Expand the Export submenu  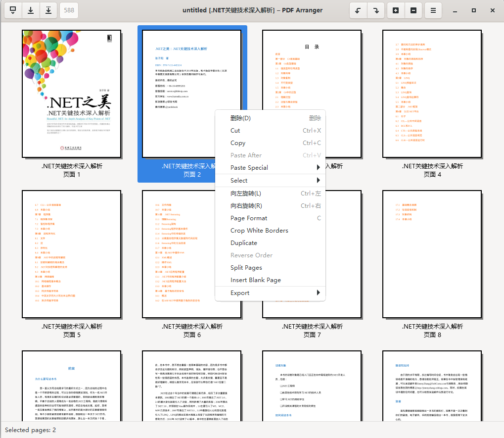pos(271,293)
